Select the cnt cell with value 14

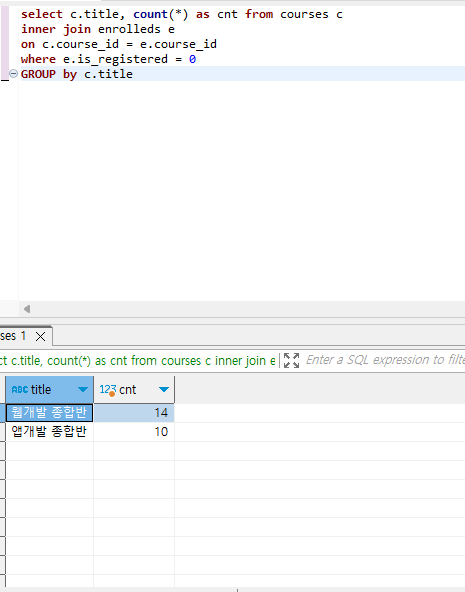coord(134,412)
